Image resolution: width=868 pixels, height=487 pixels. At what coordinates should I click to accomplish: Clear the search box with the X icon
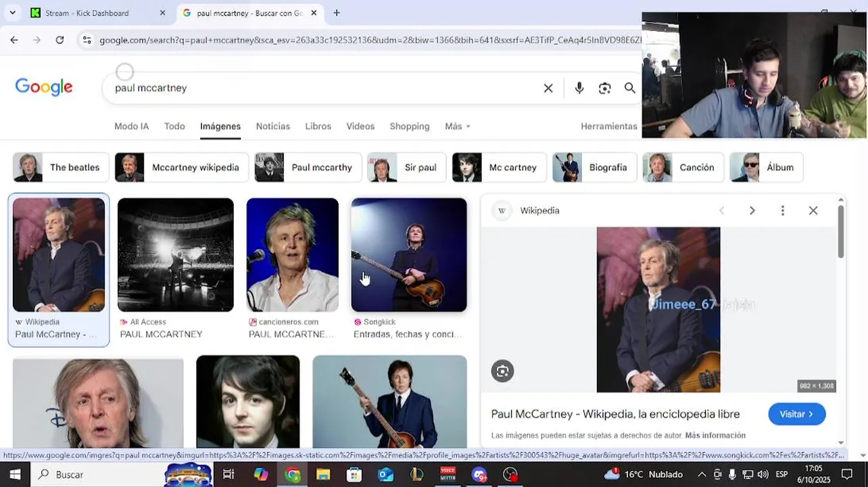548,88
